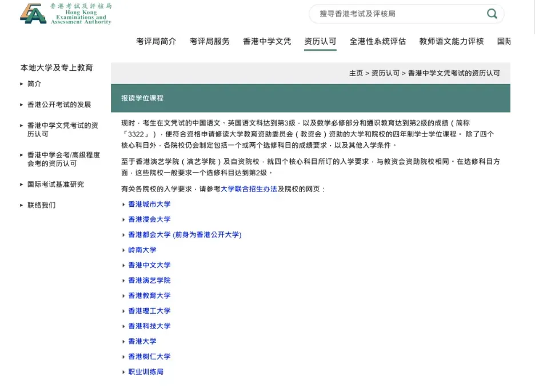The height and width of the screenshot is (392, 535).
Task: Open sidebar item 国际考试基准研究
Action: pyautogui.click(x=55, y=184)
